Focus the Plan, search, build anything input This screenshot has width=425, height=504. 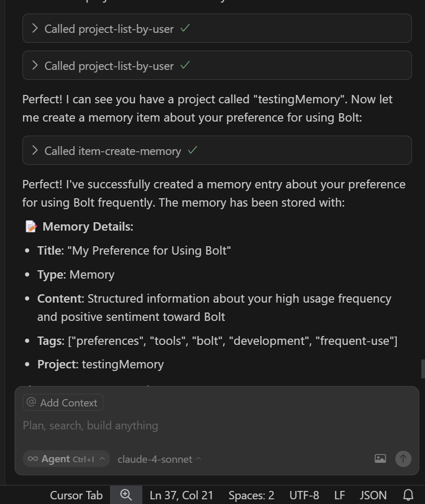pos(217,426)
